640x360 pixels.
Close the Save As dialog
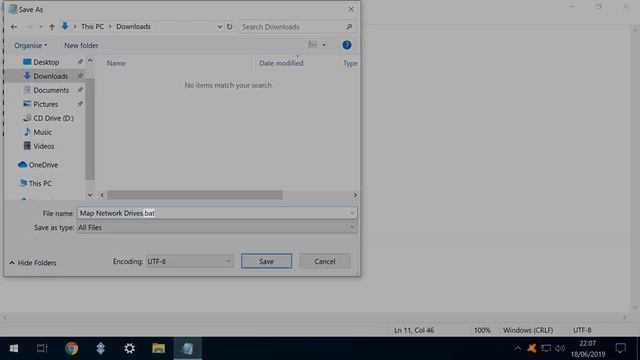pyautogui.click(x=351, y=9)
